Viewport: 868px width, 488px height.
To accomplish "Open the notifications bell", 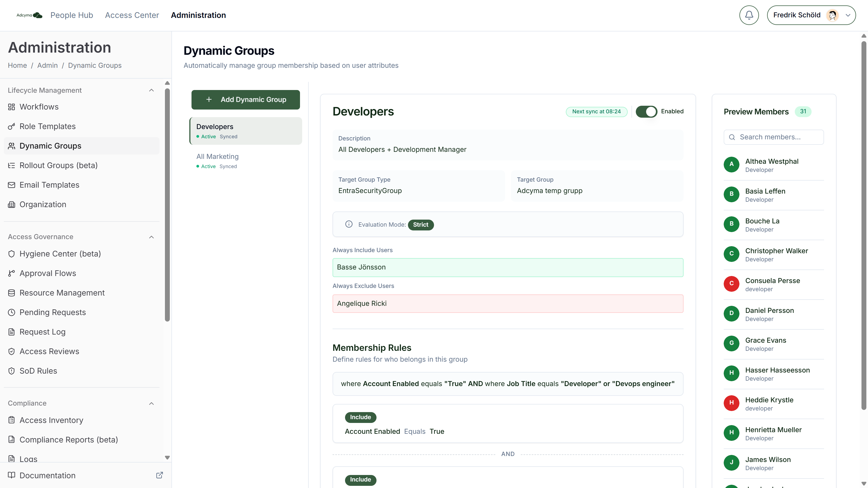I will [749, 15].
